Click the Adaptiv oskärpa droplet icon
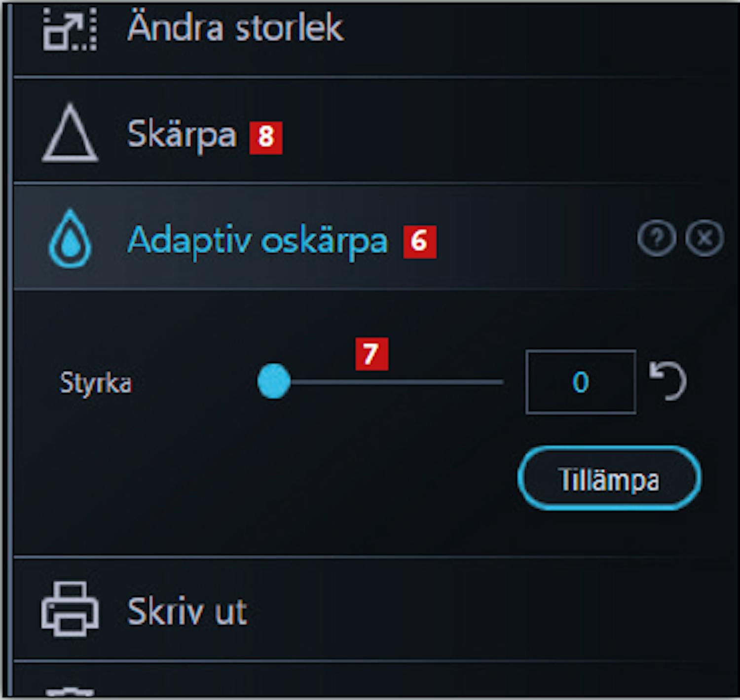This screenshot has height=700, width=740. [x=70, y=239]
